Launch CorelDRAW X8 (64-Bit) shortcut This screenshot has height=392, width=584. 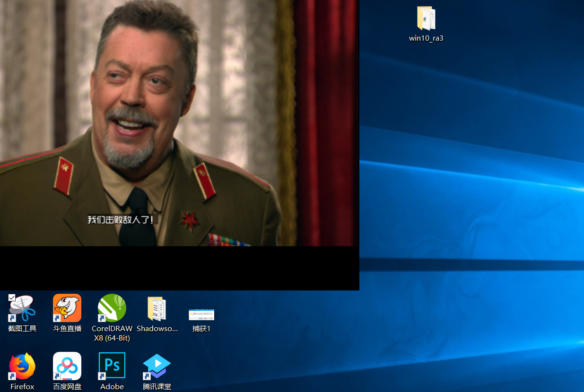coord(112,308)
